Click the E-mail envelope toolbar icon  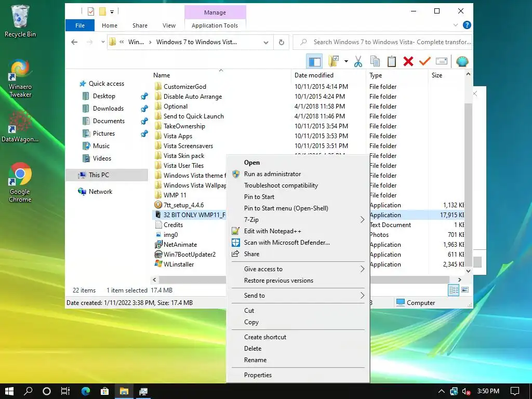tap(442, 61)
